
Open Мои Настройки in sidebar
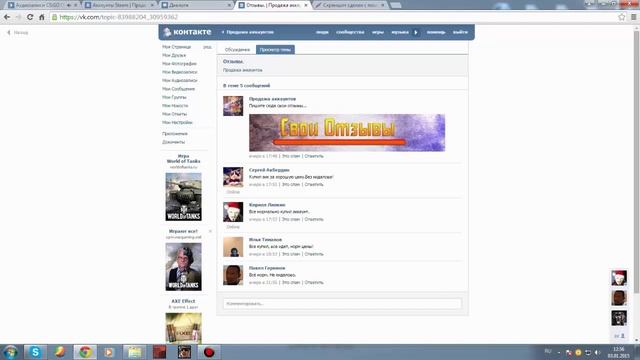click(x=177, y=122)
